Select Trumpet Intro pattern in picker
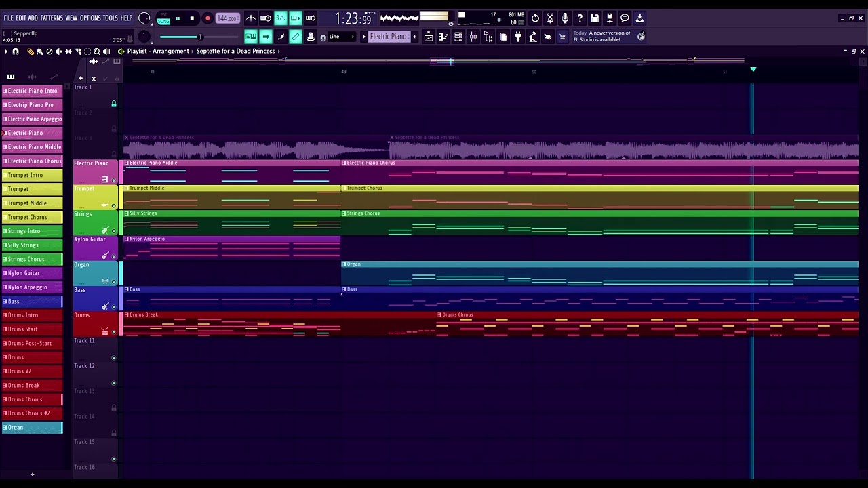 (32, 175)
